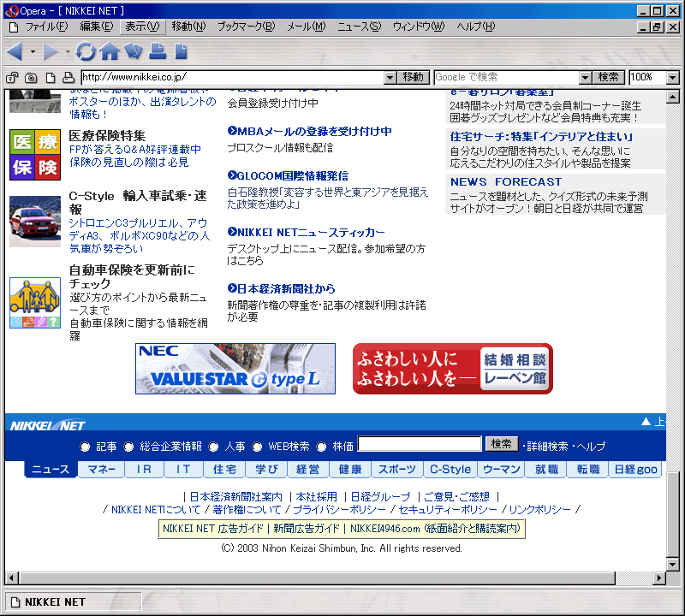Viewport: 685px width, 616px height.
Task: Click the NEC VALUESTAR banner ad
Action: pyautogui.click(x=235, y=369)
